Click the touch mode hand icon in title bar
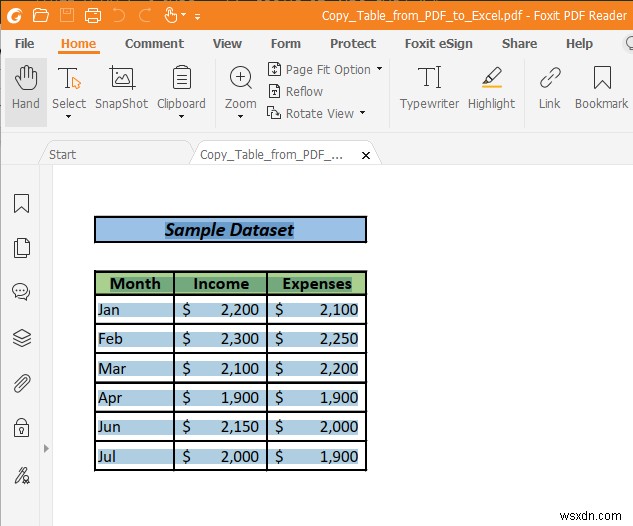The width and height of the screenshot is (633, 526). pos(171,16)
